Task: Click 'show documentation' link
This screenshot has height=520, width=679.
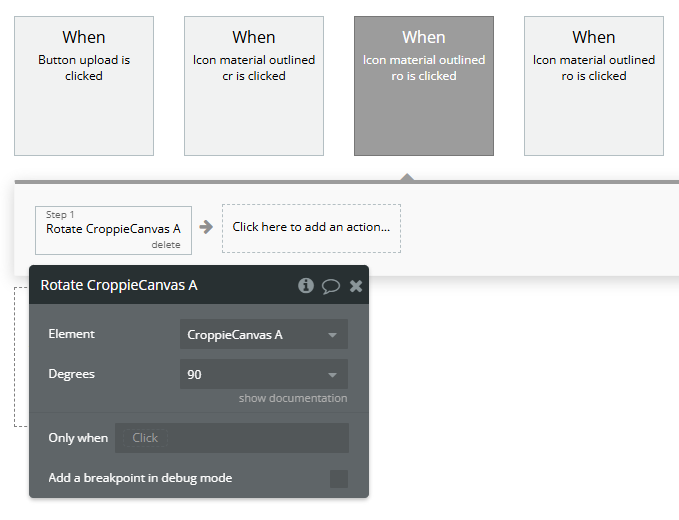Action: [x=293, y=398]
